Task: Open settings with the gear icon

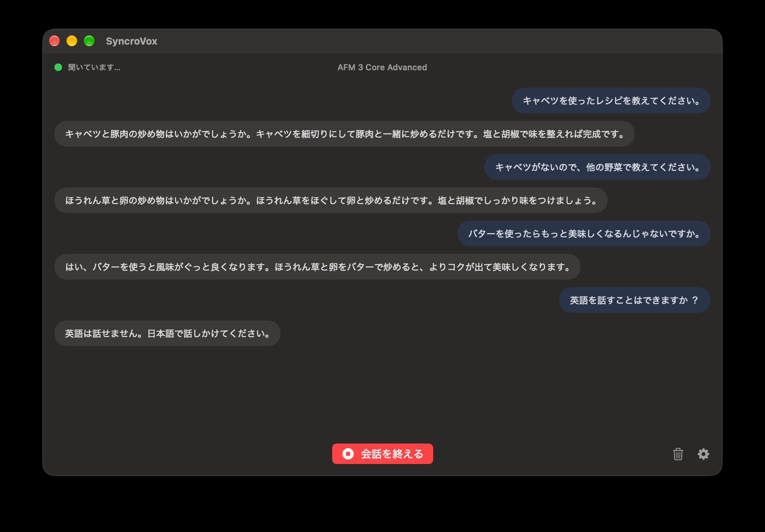Action: point(703,454)
